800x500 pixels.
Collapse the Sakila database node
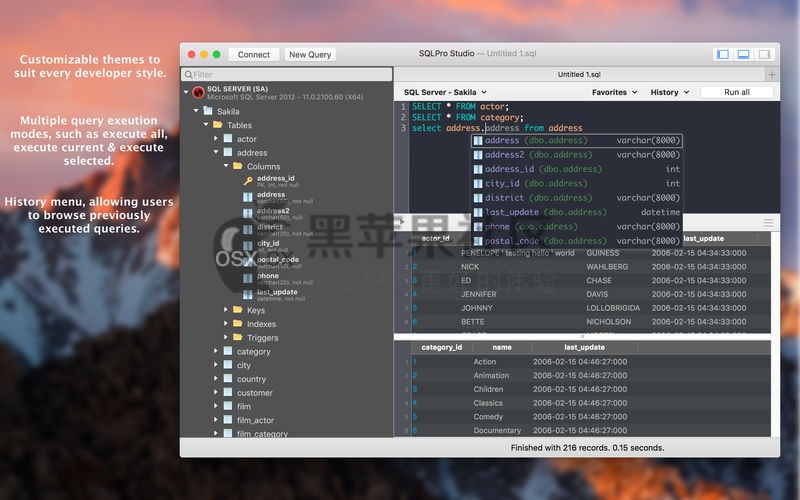point(196,110)
